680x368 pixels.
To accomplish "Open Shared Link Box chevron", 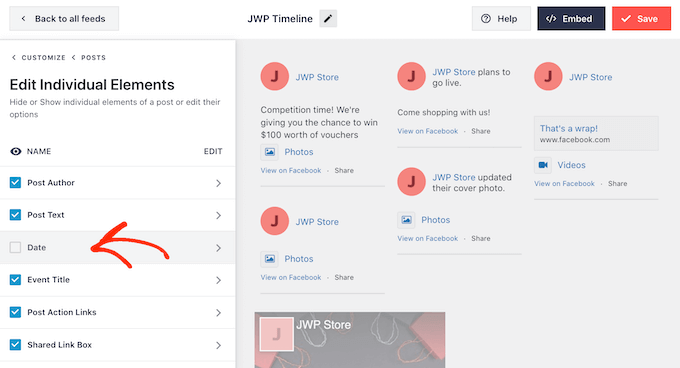I will coord(219,345).
